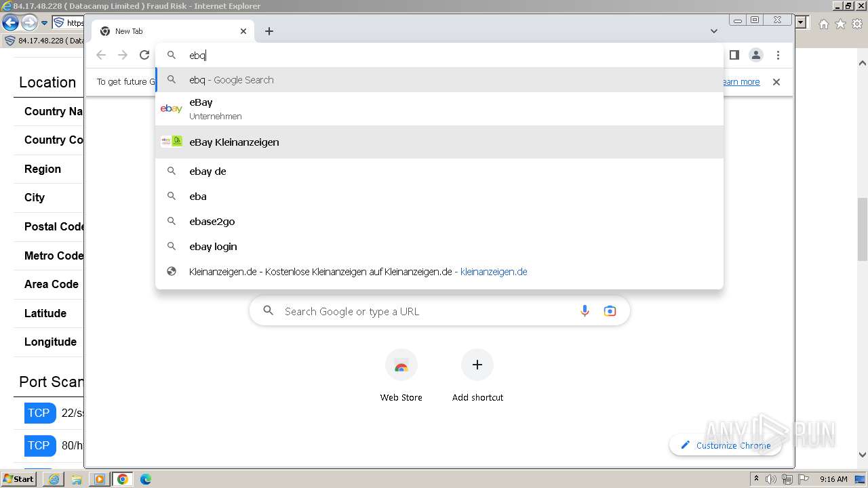Click the Internet Explorer scrollbar thumb
The height and width of the screenshot is (488, 868).
click(x=863, y=229)
